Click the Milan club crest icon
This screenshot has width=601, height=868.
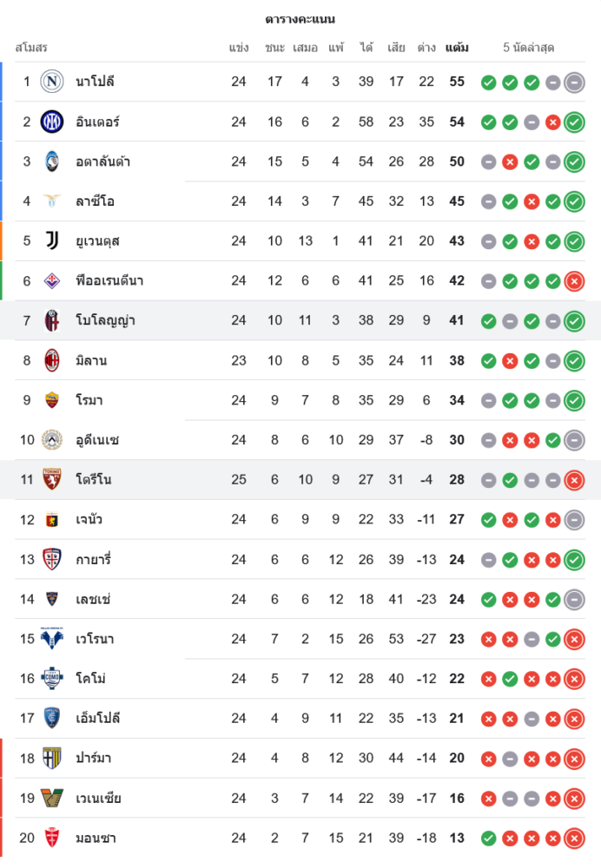[52, 360]
